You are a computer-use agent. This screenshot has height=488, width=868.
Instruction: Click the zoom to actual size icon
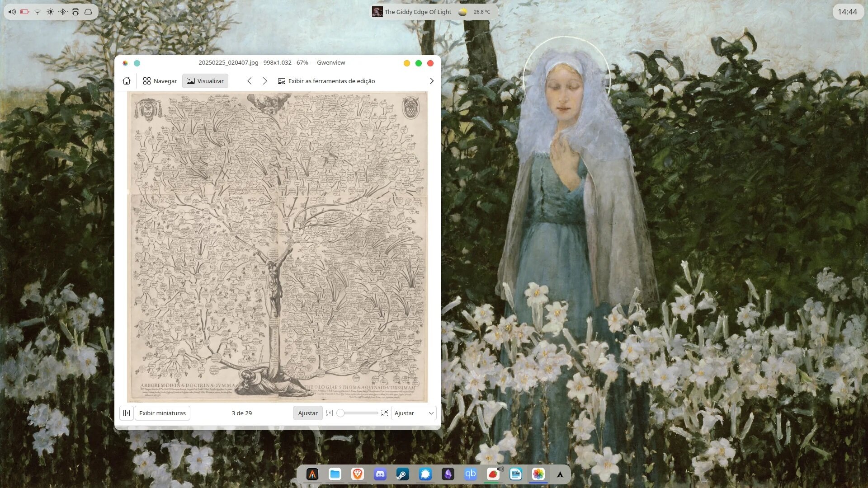pos(330,413)
